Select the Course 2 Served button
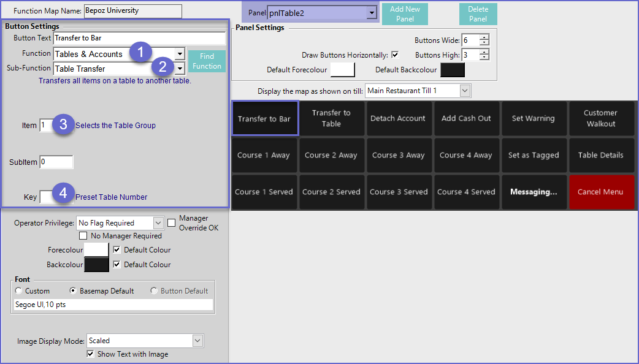Screen dimensions: 639x364 coord(331,192)
